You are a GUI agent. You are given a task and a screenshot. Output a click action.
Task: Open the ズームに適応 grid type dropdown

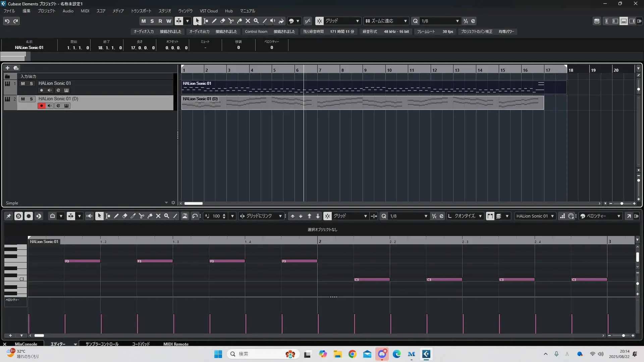(x=405, y=21)
